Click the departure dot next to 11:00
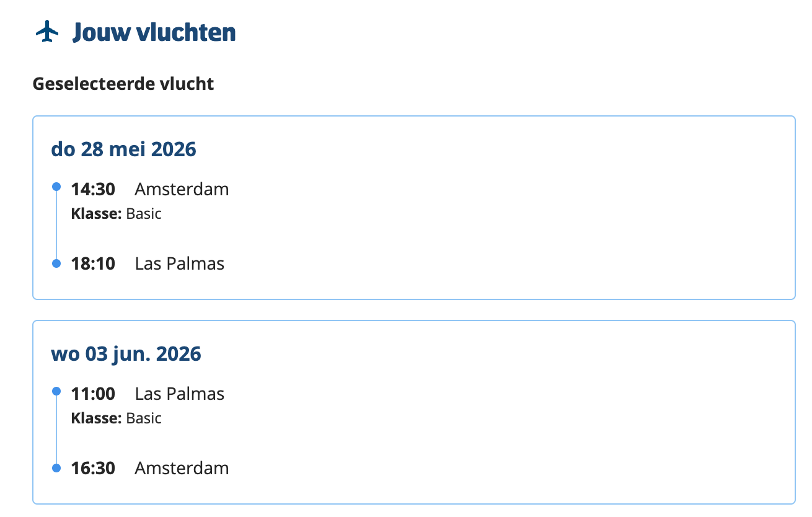The width and height of the screenshot is (812, 517). click(56, 391)
